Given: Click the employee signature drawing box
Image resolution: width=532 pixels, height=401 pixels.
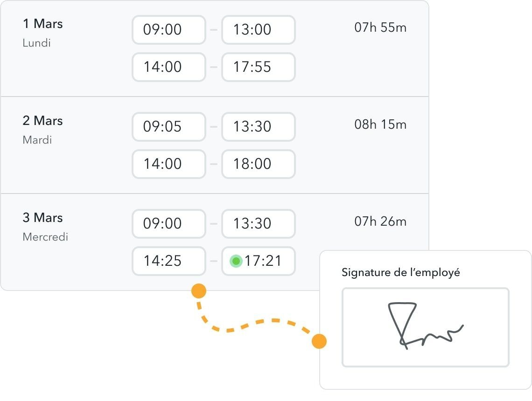Looking at the screenshot, I should (425, 327).
